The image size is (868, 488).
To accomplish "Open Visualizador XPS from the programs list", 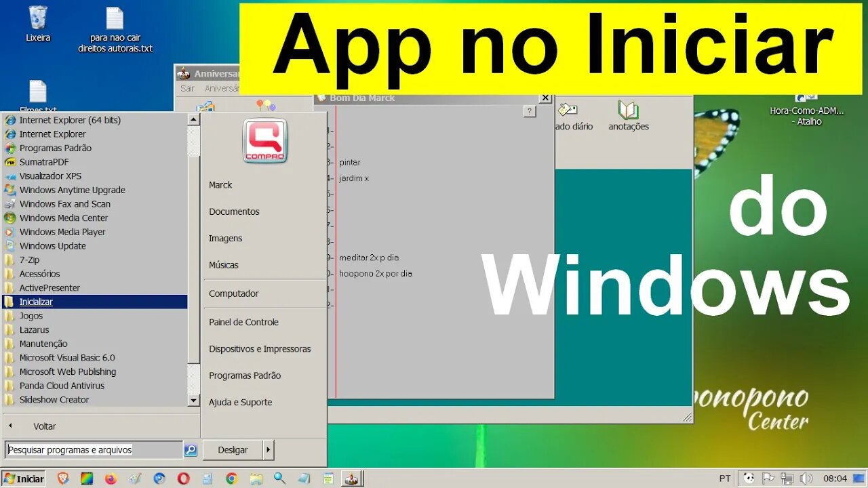I will click(94, 176).
